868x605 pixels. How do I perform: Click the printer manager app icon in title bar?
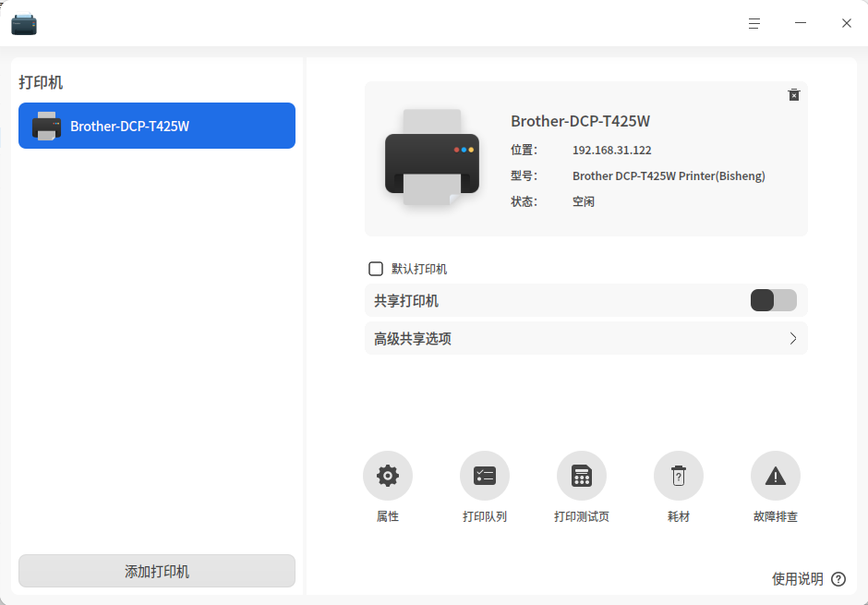pyautogui.click(x=24, y=24)
